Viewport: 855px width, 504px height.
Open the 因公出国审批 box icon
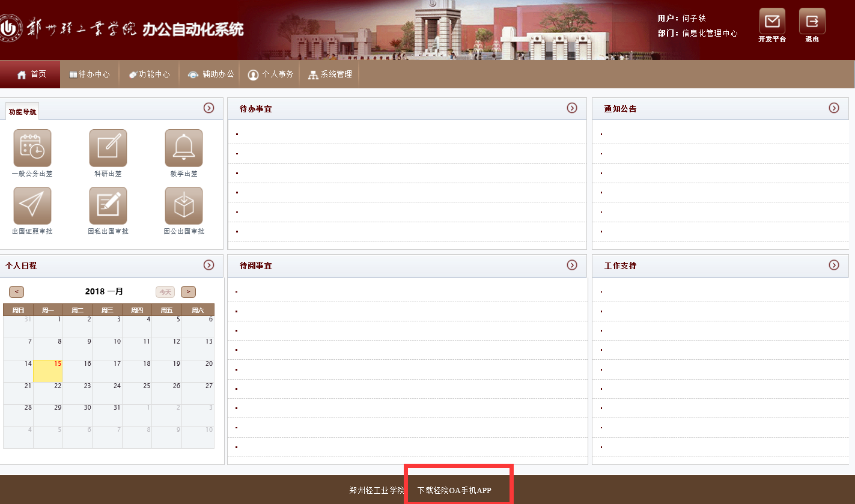point(184,205)
